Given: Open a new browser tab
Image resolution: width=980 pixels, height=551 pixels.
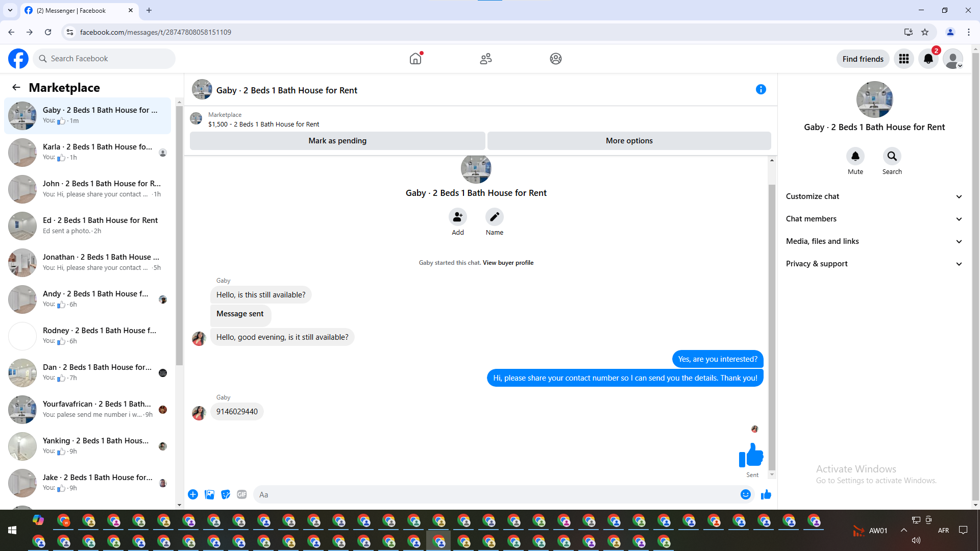Looking at the screenshot, I should click(149, 10).
